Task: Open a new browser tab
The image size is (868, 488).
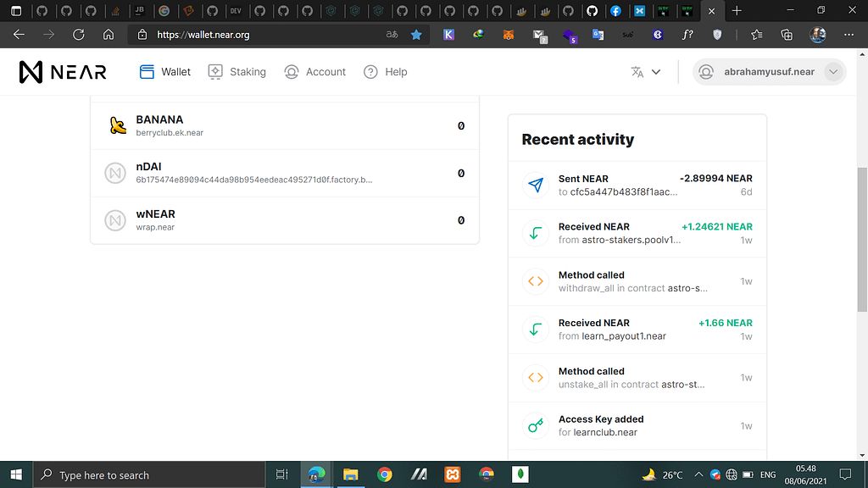Action: 737,10
